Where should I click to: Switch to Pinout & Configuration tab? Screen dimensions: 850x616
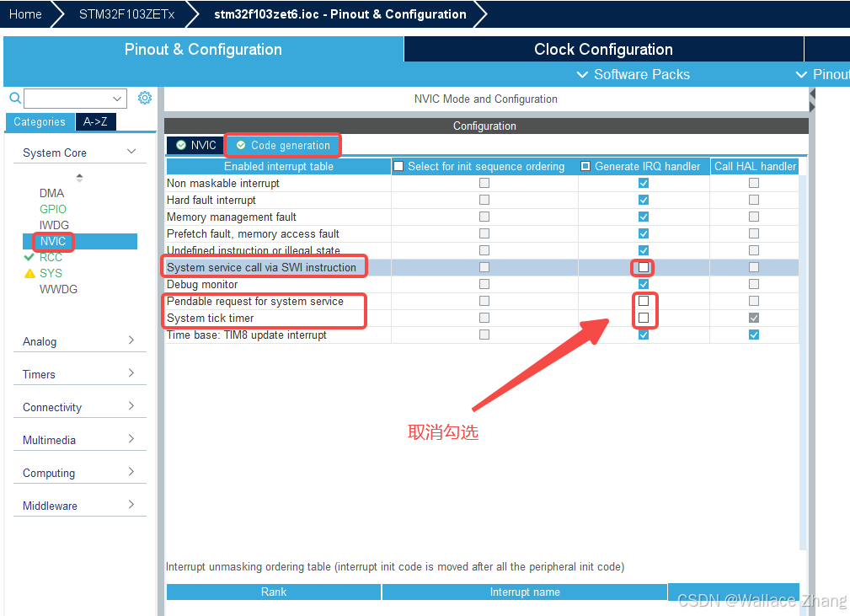coord(203,50)
